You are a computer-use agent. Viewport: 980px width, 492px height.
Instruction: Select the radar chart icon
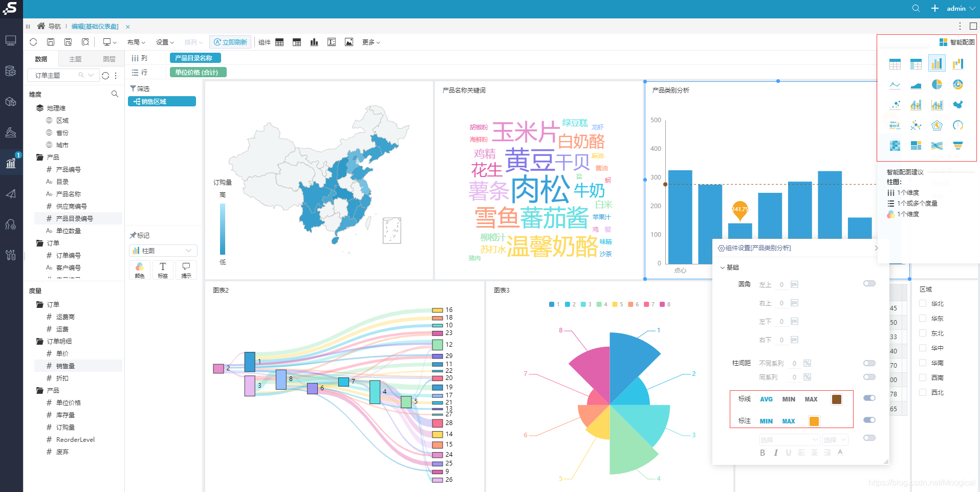(937, 125)
